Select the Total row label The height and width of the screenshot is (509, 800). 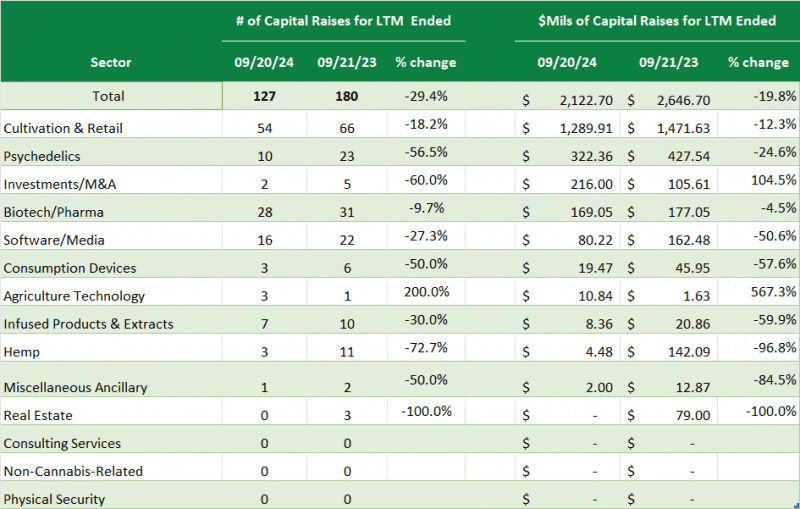pos(108,96)
